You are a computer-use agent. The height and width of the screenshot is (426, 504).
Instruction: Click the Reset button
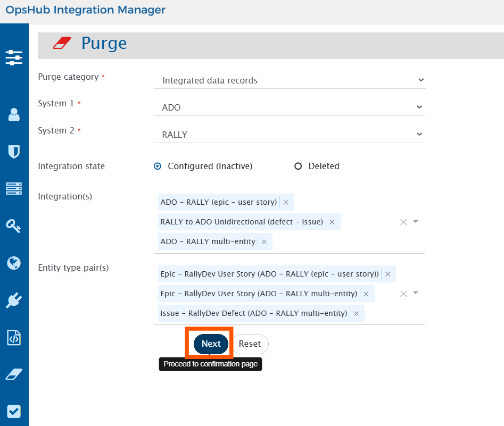[250, 344]
